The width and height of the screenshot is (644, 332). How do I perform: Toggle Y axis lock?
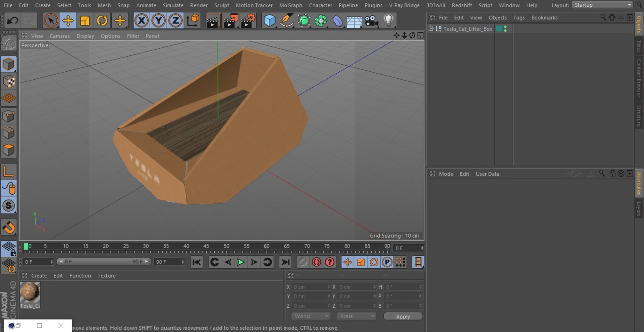click(x=158, y=21)
